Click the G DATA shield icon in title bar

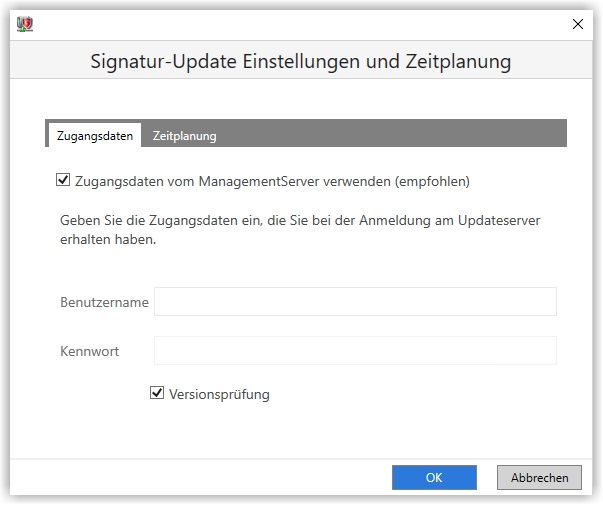[26, 22]
